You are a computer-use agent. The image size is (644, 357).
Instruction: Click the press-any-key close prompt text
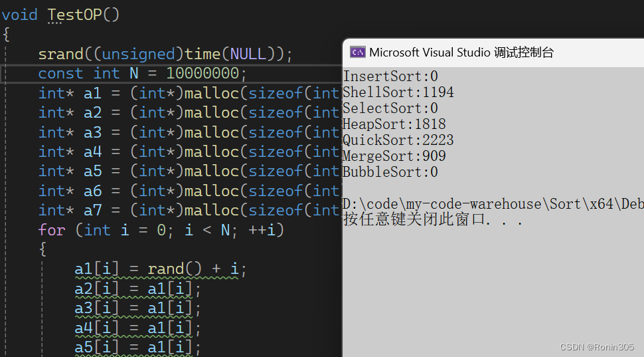tap(433, 219)
